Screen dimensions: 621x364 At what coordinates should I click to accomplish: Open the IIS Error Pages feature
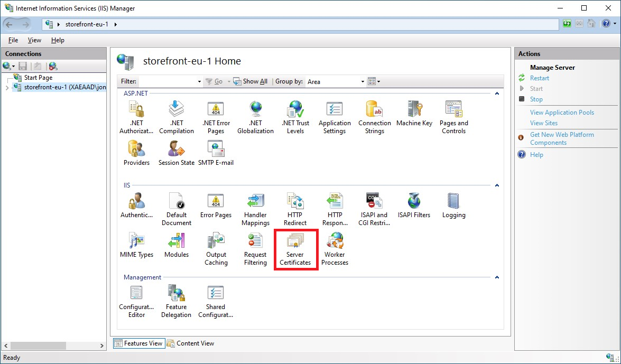point(216,205)
